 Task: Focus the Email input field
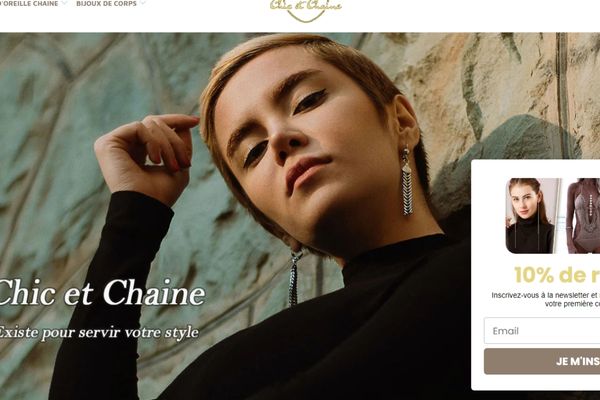542,331
